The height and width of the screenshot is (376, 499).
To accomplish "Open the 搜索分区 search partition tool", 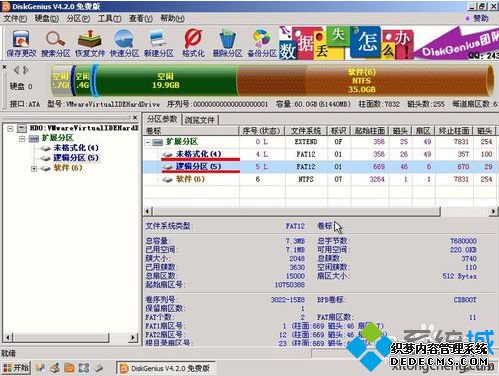I will (x=56, y=43).
